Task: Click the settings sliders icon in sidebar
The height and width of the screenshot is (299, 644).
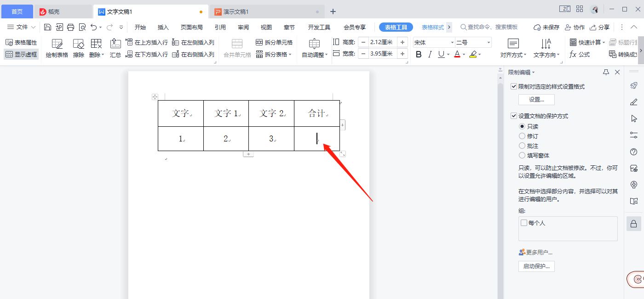Action: [634, 135]
